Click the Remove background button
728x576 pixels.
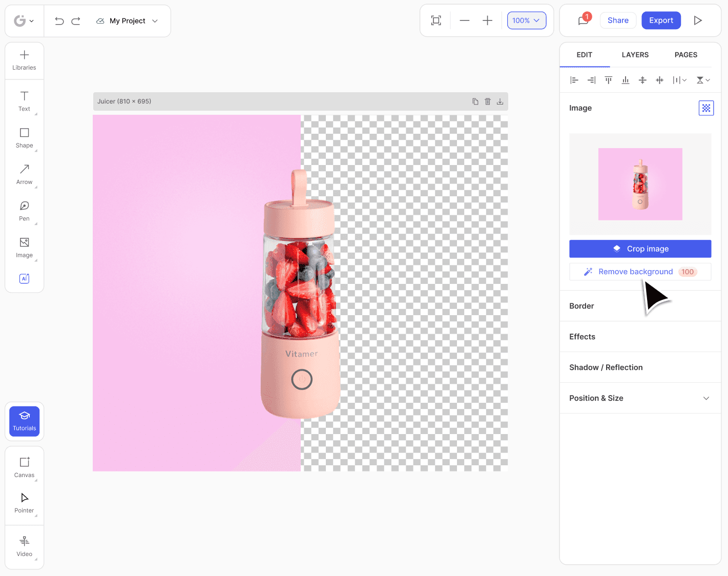pos(640,272)
